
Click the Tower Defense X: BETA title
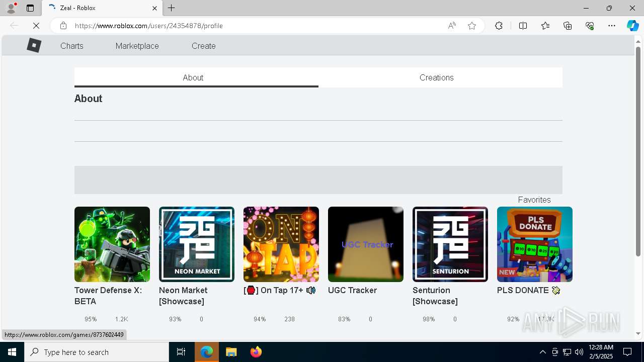(x=108, y=296)
